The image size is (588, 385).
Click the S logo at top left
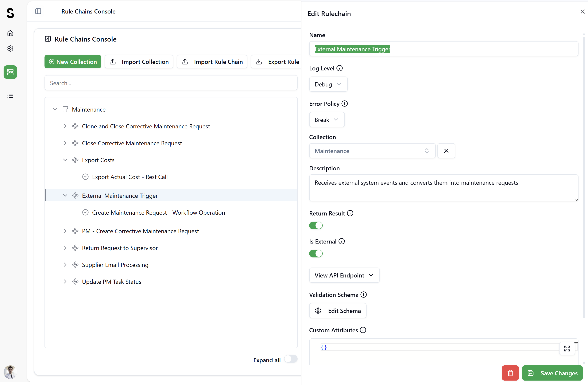click(10, 13)
